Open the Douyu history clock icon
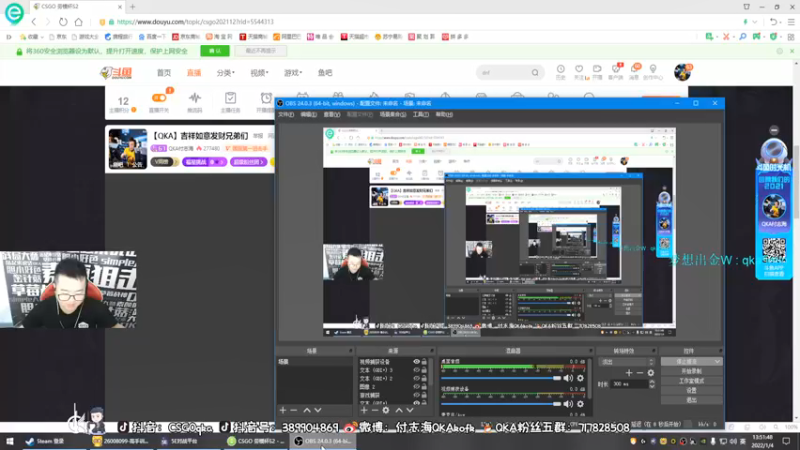Screen dimensions: 800x450 coord(561,72)
